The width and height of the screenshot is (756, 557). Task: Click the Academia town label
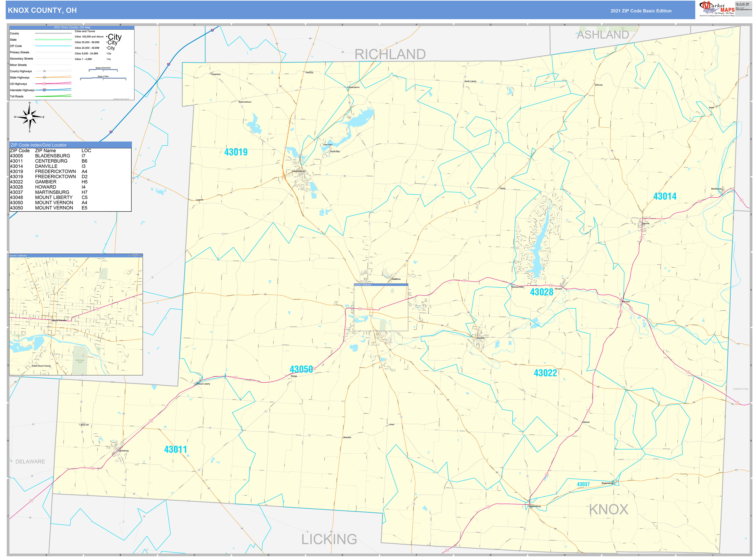pyautogui.click(x=396, y=279)
